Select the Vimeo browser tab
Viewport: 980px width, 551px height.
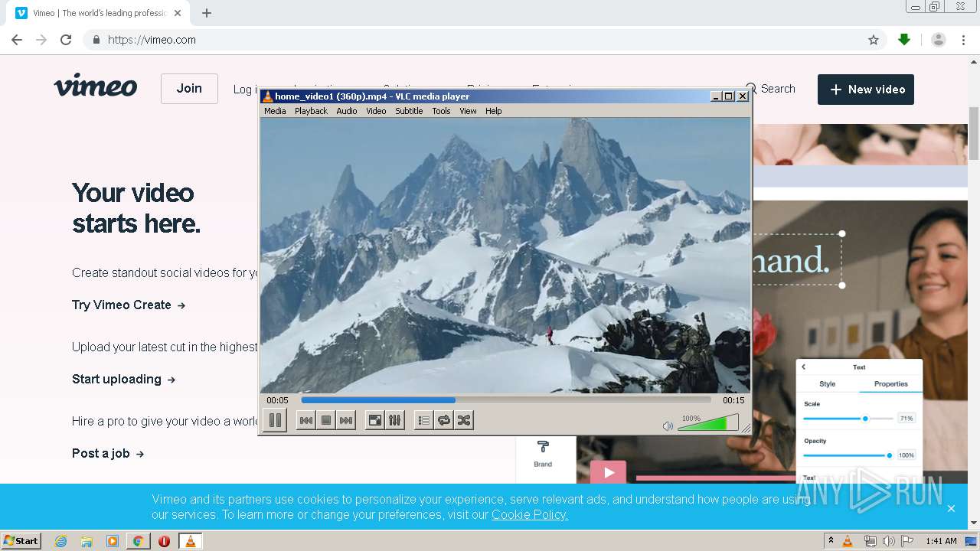pos(98,13)
